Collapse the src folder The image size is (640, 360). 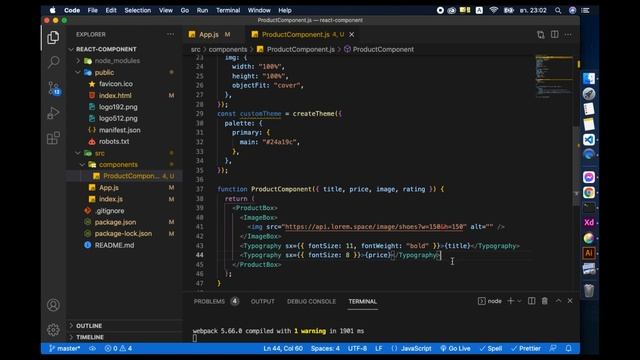tap(124, 153)
